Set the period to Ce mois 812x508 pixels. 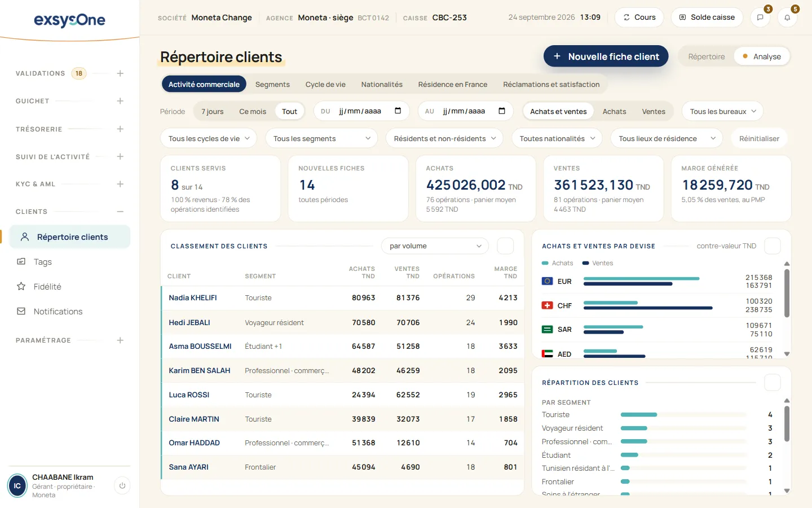pos(253,111)
